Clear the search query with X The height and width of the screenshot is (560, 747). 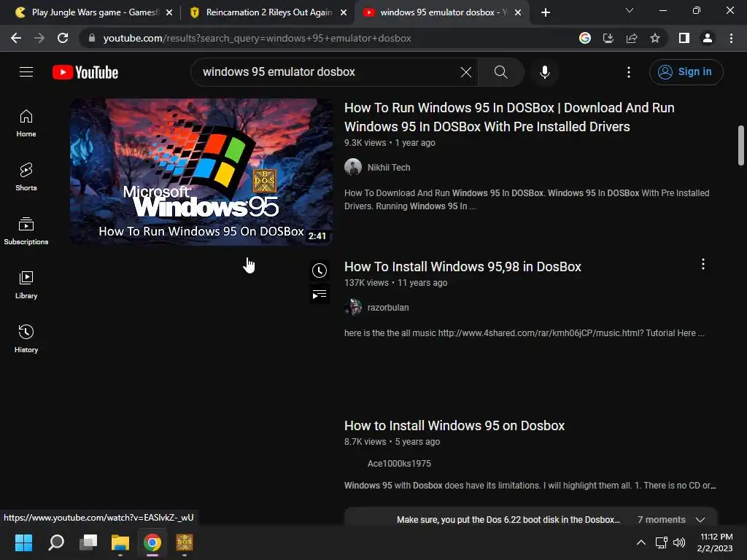pos(466,72)
